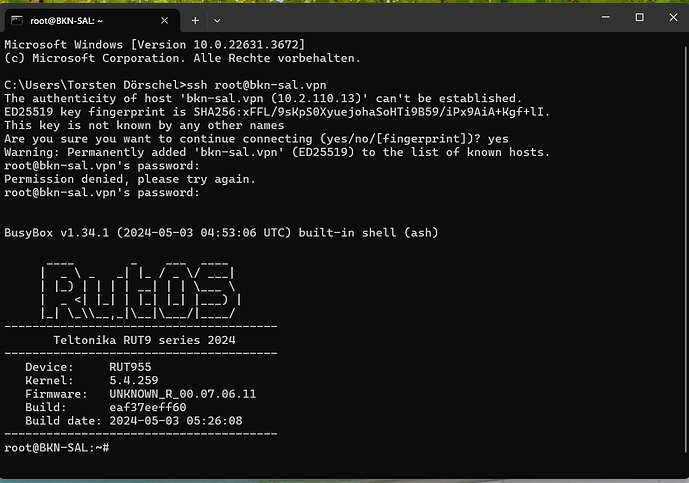Close the root@BKN-SAL tab
Viewport: 689px width, 483px height.
(x=164, y=21)
